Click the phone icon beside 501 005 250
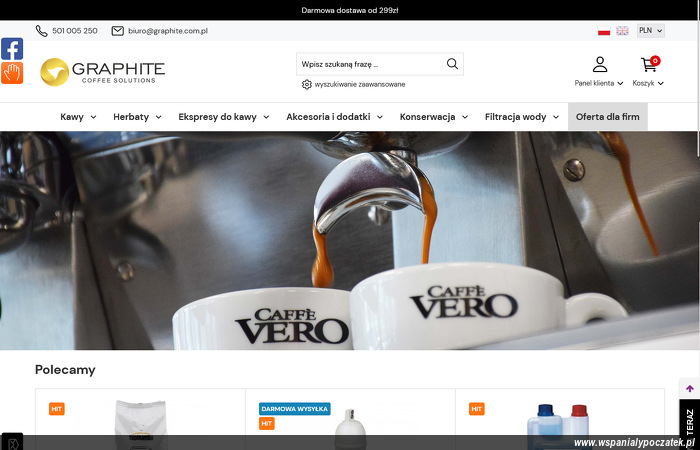The image size is (700, 450). (x=42, y=31)
